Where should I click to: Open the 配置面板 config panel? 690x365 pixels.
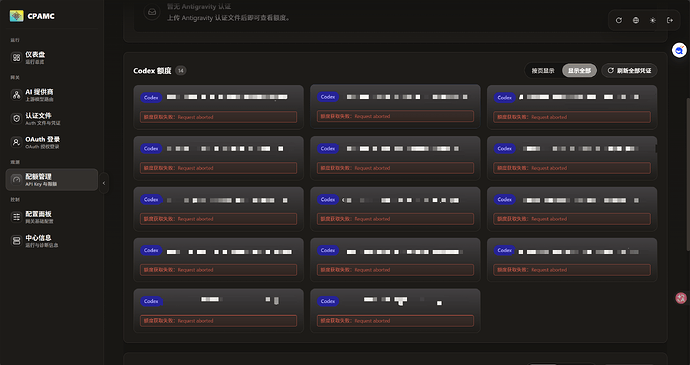[x=51, y=217]
